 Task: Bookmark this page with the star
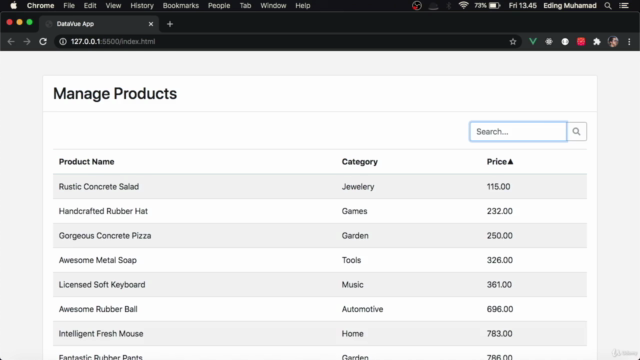pyautogui.click(x=513, y=42)
